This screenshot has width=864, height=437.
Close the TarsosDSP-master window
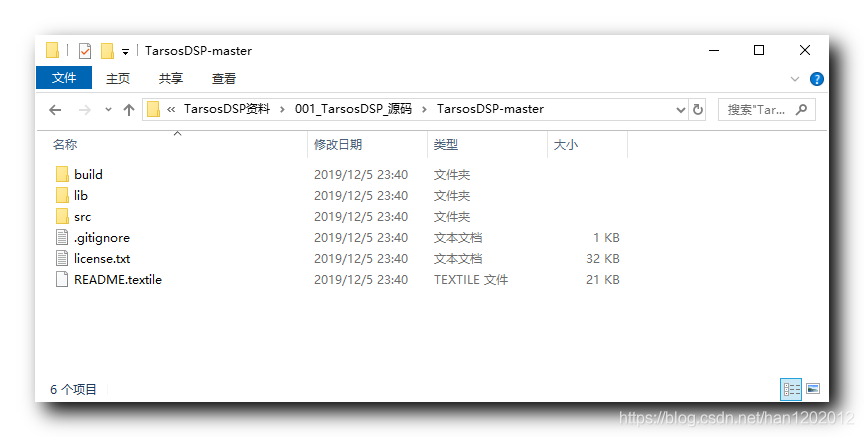pos(804,50)
